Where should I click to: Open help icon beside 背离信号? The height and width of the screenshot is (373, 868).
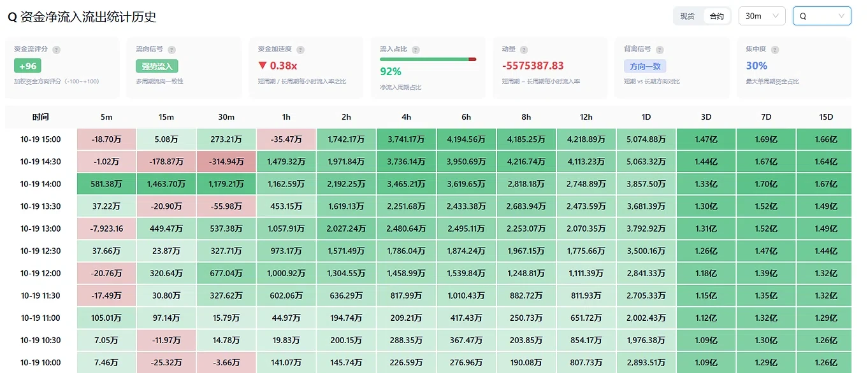(660, 50)
